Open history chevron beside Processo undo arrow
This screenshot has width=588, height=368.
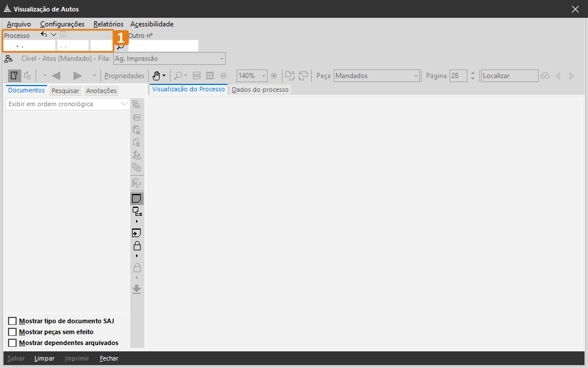tap(53, 34)
